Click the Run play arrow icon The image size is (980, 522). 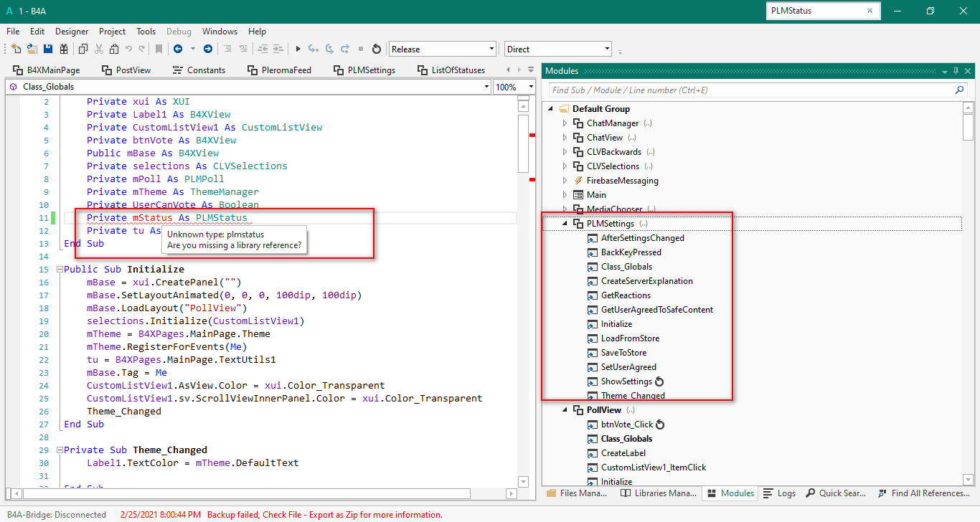point(298,49)
